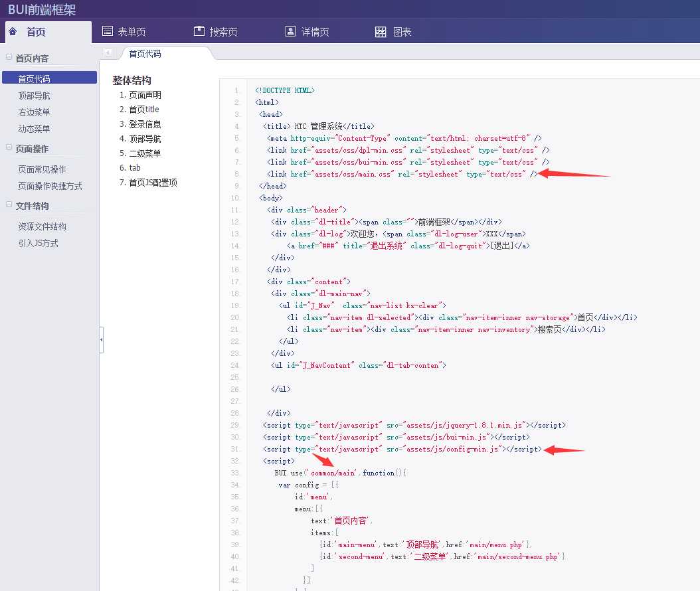Click the BUI.use('common/main' code line
The height and width of the screenshot is (591, 700).
click(x=341, y=473)
